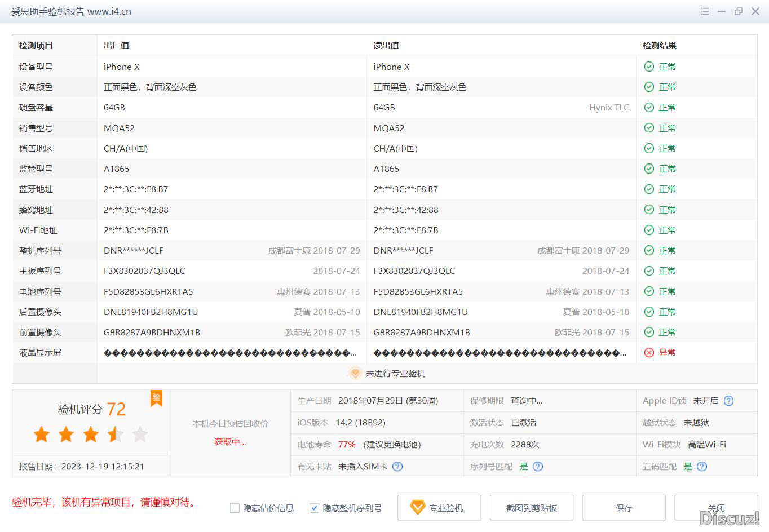The width and height of the screenshot is (769, 532).
Task: Click the orange 验 badge ribbon
Action: tap(156, 398)
